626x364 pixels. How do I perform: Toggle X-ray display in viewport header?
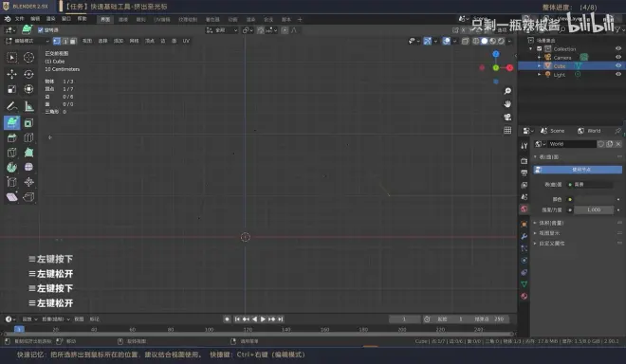[465, 41]
